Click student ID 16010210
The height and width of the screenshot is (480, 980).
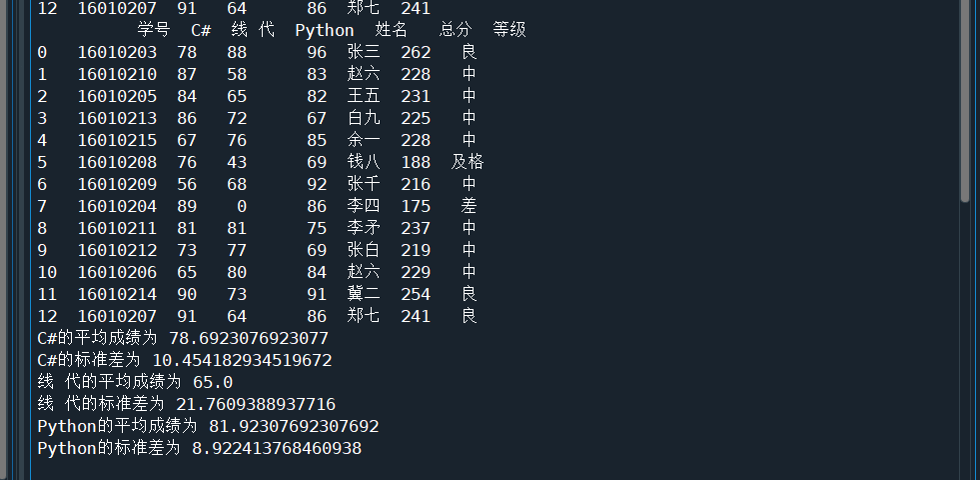tap(117, 74)
